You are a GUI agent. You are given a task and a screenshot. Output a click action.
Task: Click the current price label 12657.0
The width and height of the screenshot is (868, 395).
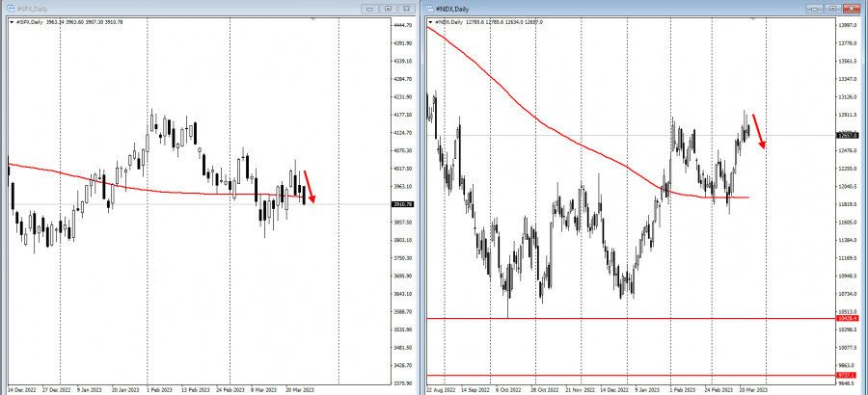click(x=848, y=136)
